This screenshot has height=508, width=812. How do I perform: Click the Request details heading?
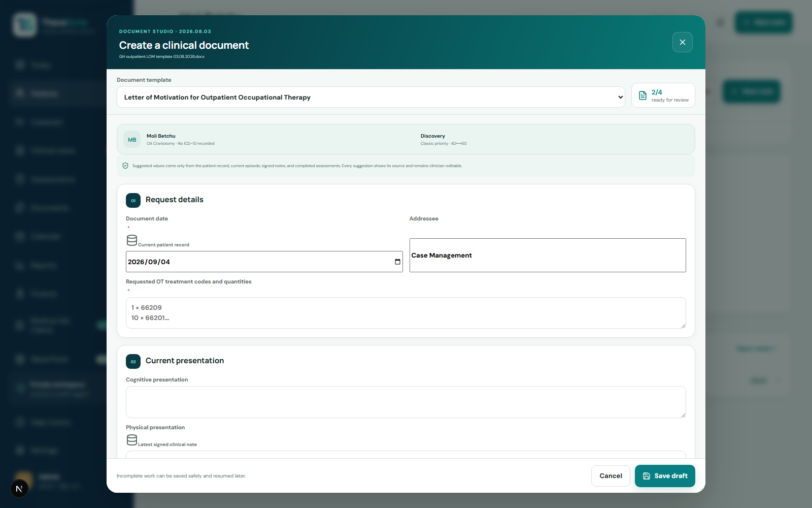[175, 200]
